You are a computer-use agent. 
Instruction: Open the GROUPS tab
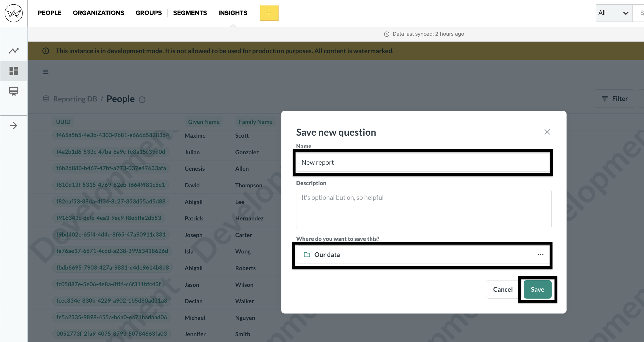pyautogui.click(x=148, y=13)
